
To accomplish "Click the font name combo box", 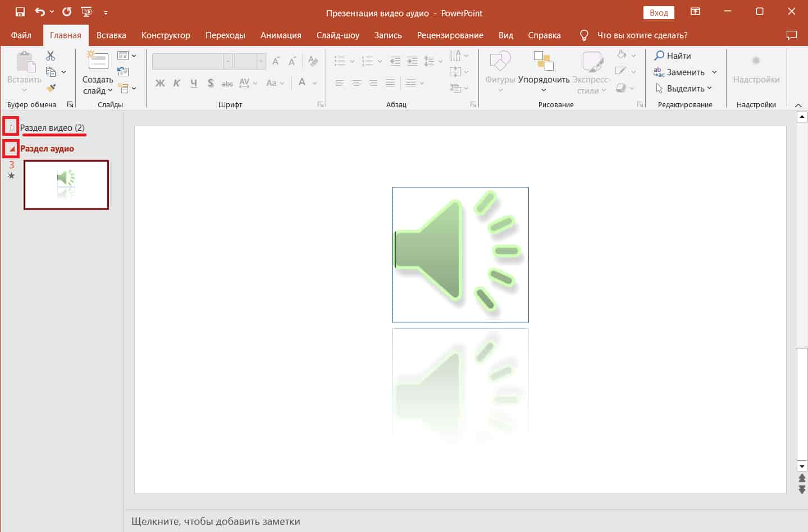I will coord(192,61).
